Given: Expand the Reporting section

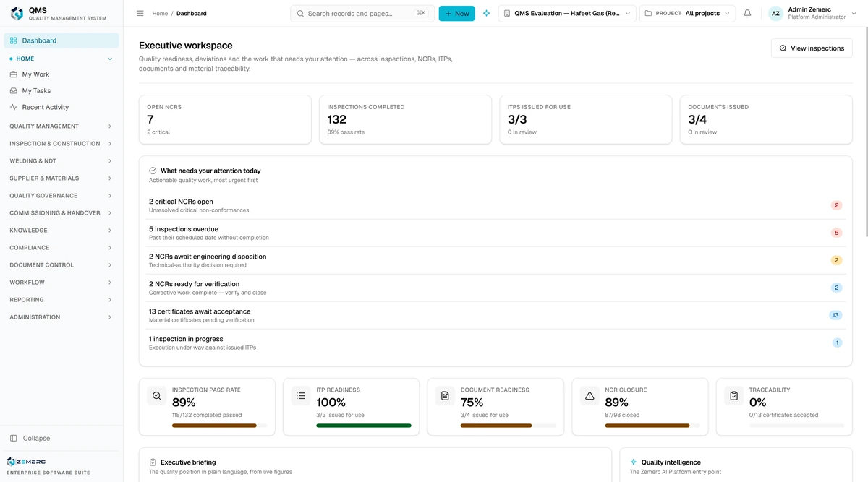Looking at the screenshot, I should click(61, 300).
